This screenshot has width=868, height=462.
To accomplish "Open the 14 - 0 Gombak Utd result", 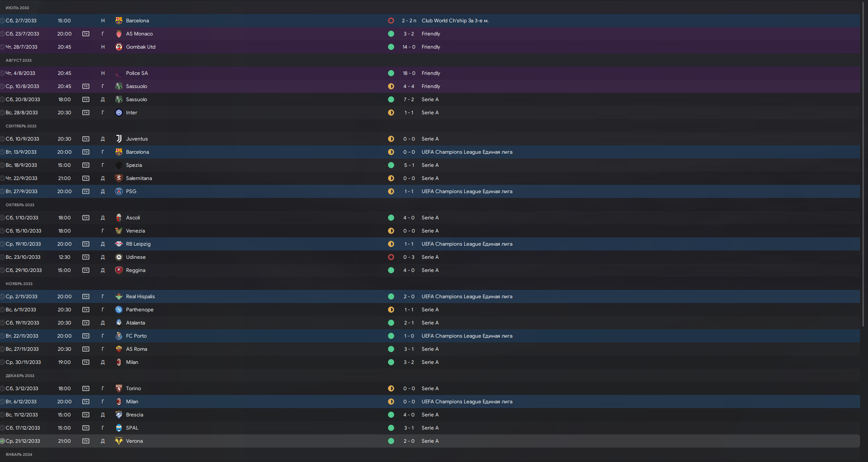I will [x=409, y=47].
